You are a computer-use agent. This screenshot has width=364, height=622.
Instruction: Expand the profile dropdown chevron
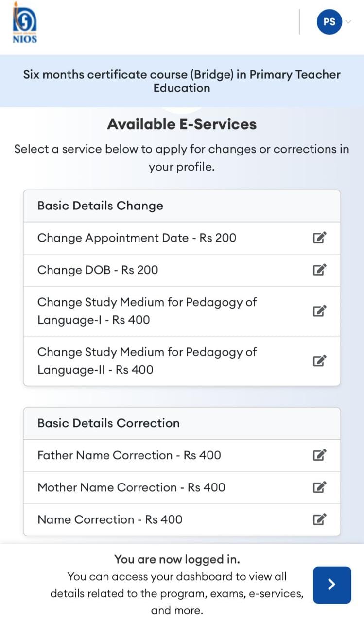pyautogui.click(x=348, y=22)
